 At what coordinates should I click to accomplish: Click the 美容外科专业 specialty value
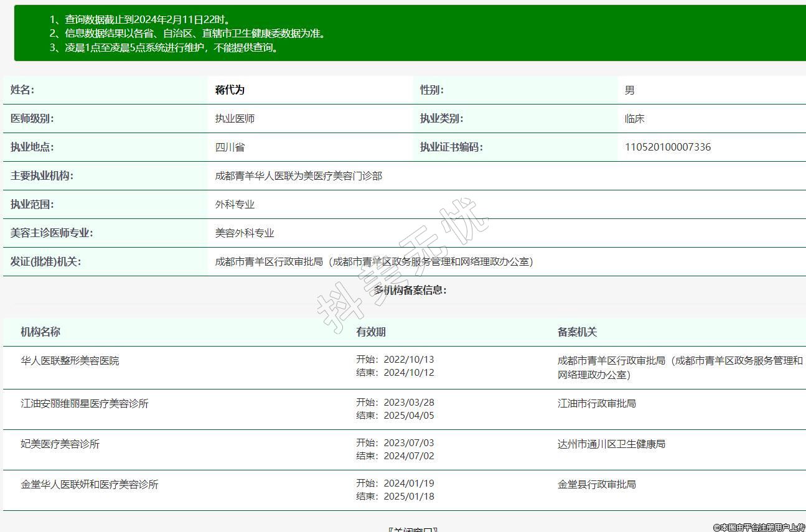245,233
